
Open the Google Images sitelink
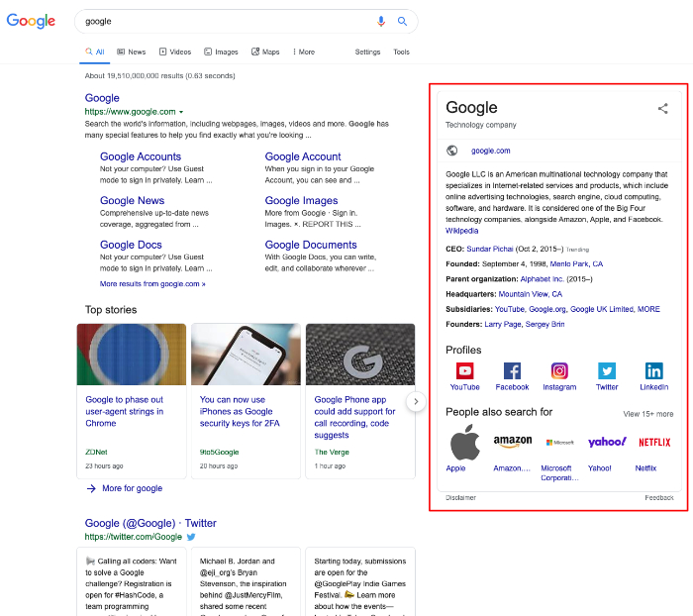pyautogui.click(x=301, y=200)
